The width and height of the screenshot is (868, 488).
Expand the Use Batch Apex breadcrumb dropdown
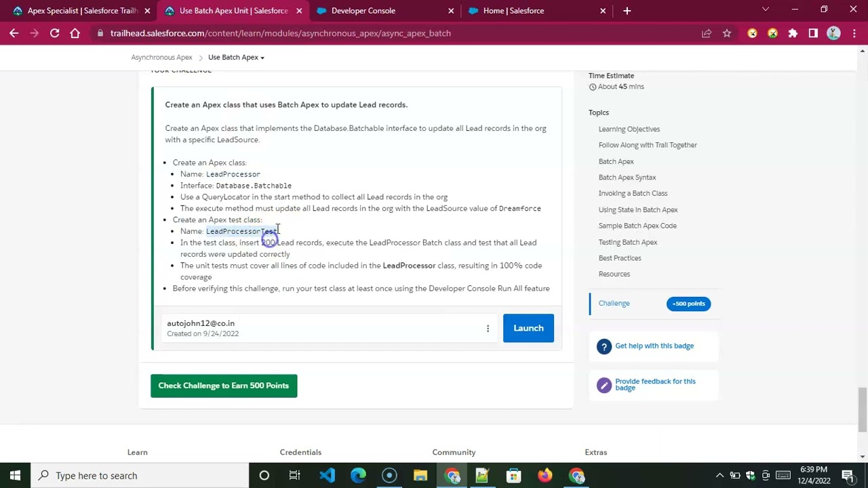(x=236, y=58)
